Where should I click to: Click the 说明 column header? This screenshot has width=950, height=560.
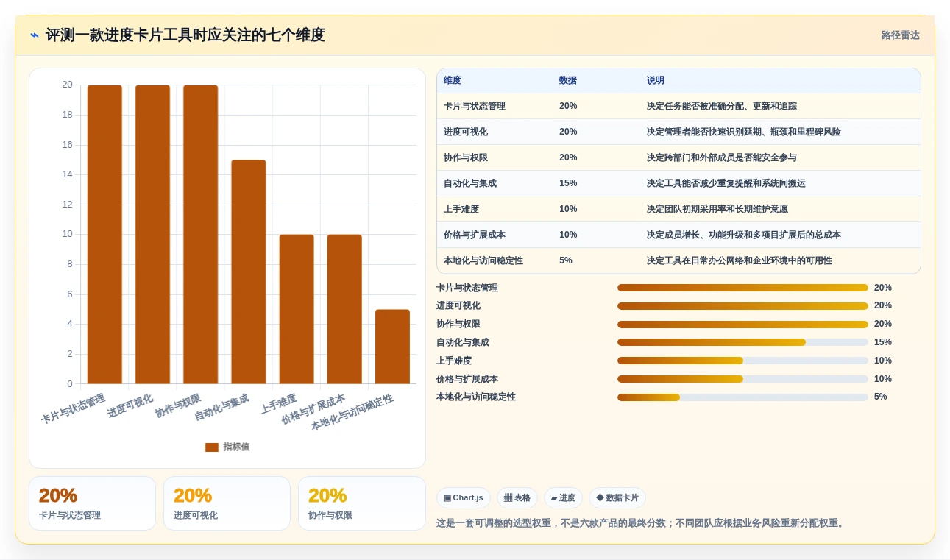coord(656,80)
